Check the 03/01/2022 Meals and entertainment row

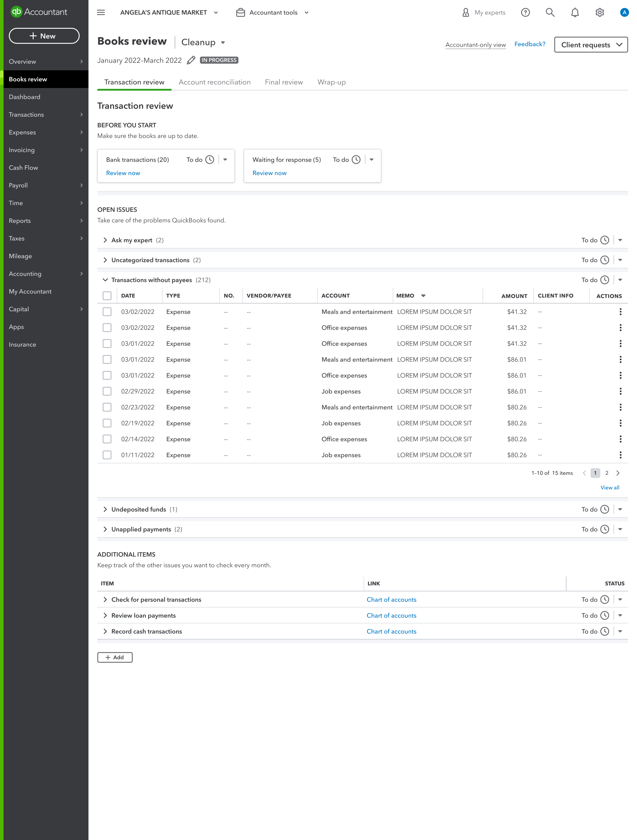tap(107, 360)
